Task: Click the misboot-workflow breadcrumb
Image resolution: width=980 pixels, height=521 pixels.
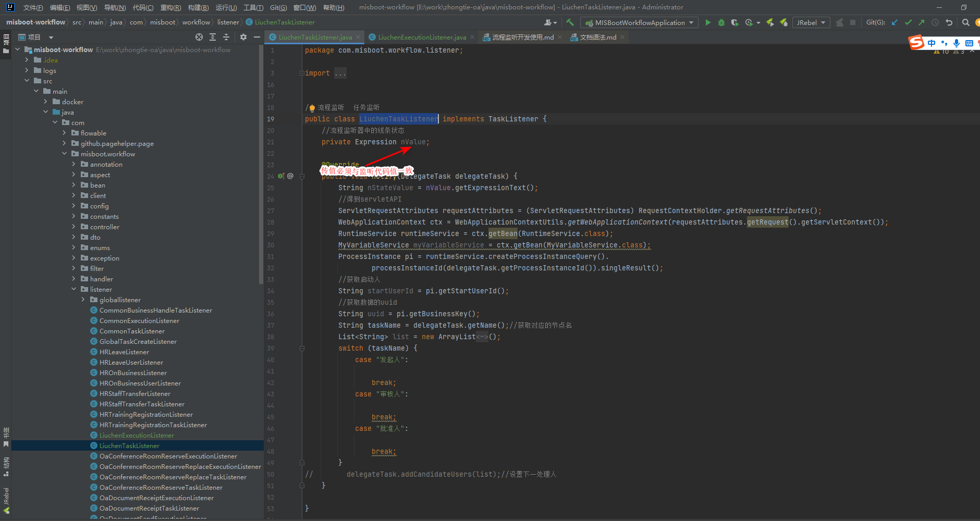Action: pyautogui.click(x=35, y=22)
